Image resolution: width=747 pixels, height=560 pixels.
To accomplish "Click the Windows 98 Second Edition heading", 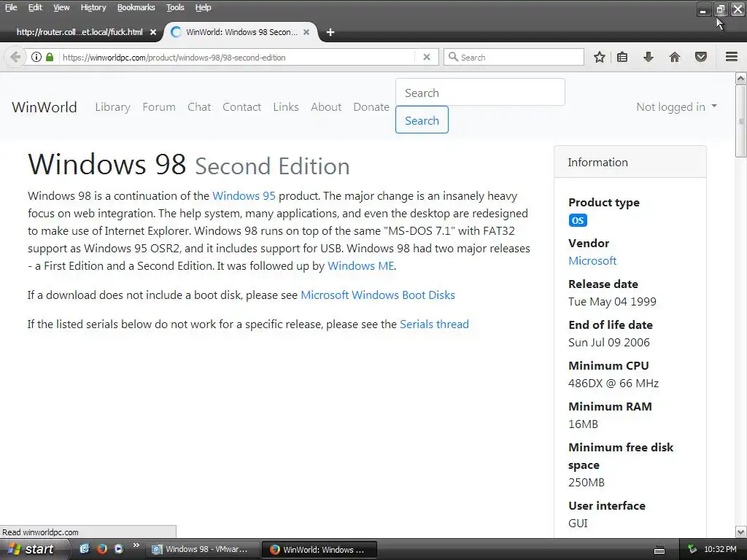I will pyautogui.click(x=189, y=164).
